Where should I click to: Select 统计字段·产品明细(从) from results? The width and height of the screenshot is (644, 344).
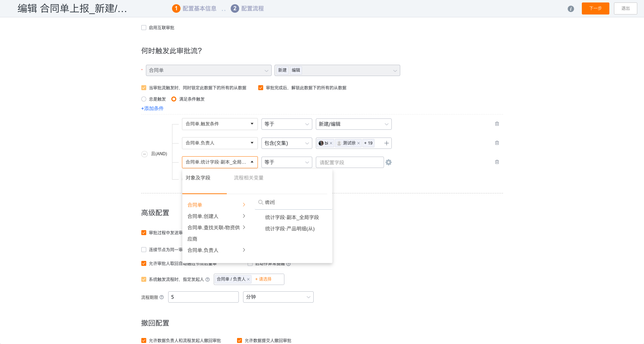[x=290, y=229]
